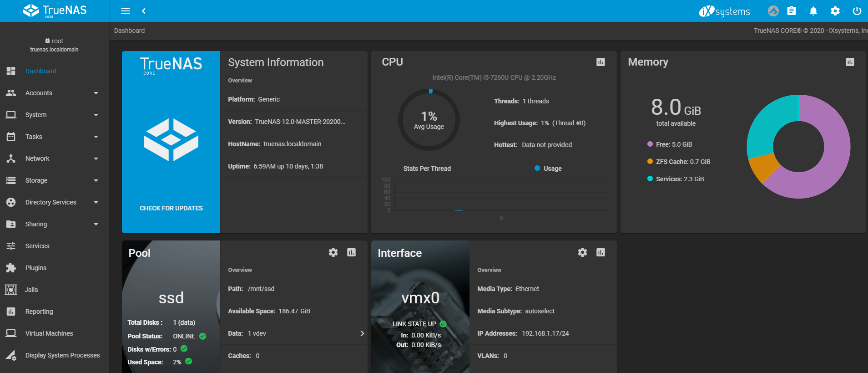The height and width of the screenshot is (373, 868).
Task: Click the root user label in sidebar
Action: coord(54,41)
